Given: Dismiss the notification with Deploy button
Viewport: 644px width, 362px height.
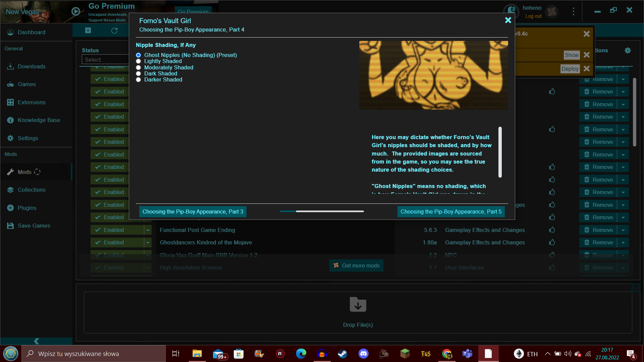Looking at the screenshot, I should click(586, 69).
